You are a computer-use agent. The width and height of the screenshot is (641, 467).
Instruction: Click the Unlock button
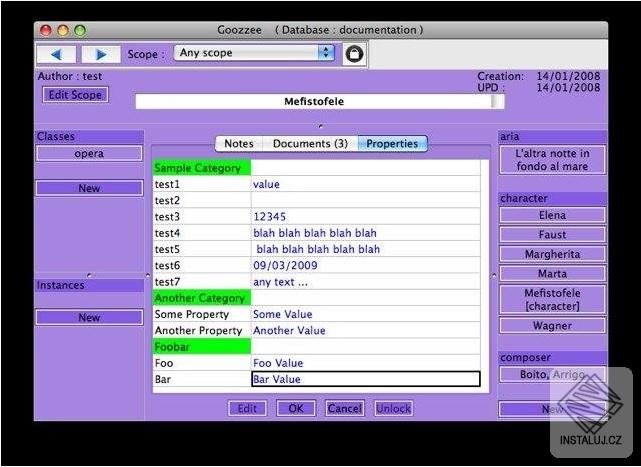point(394,409)
